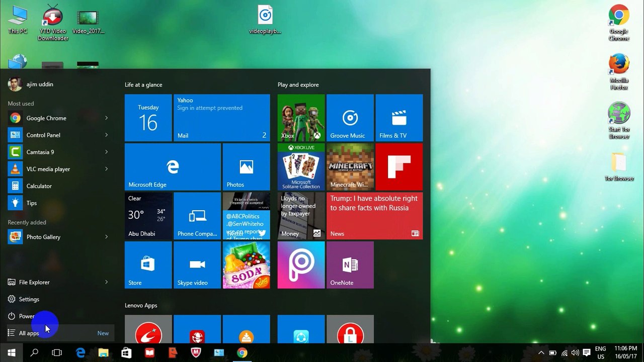Select the YTD Video Downloader desktop shortcut
Viewport: 644px width, 362px height.
pos(53,23)
